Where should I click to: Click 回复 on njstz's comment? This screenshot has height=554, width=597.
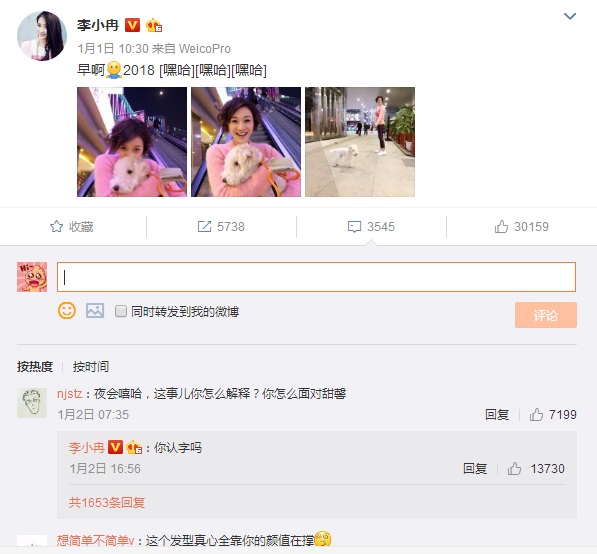497,414
